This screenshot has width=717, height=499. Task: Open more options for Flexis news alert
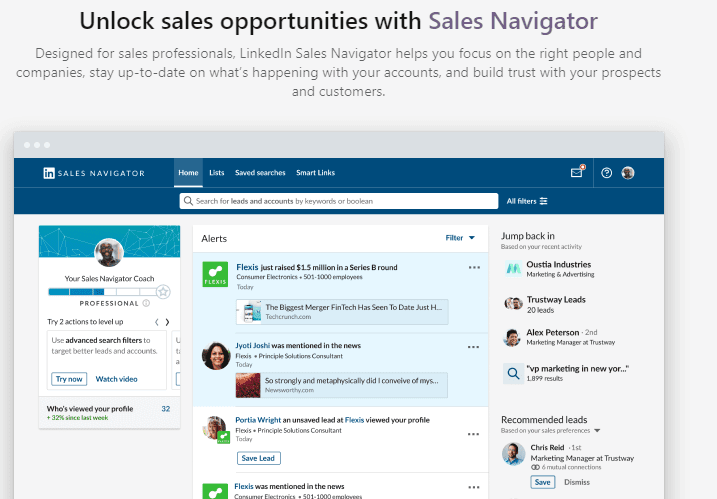(474, 488)
